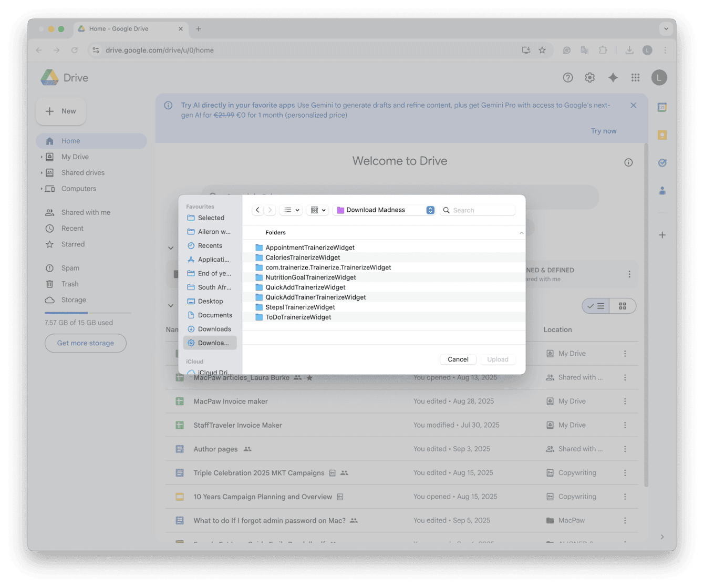Collapse the Folders section in the dialog
Image resolution: width=704 pixels, height=588 pixels.
pyautogui.click(x=521, y=232)
